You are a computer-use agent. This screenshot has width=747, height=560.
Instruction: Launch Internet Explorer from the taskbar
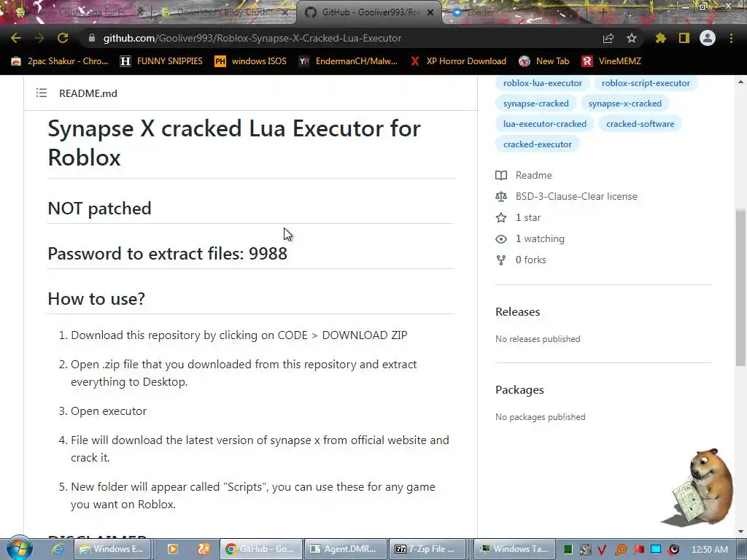(58, 549)
